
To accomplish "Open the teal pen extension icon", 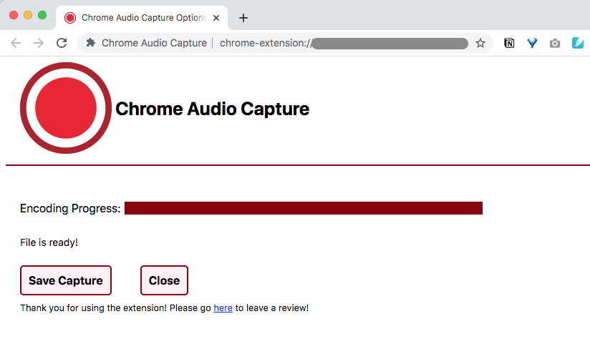I will [x=578, y=43].
